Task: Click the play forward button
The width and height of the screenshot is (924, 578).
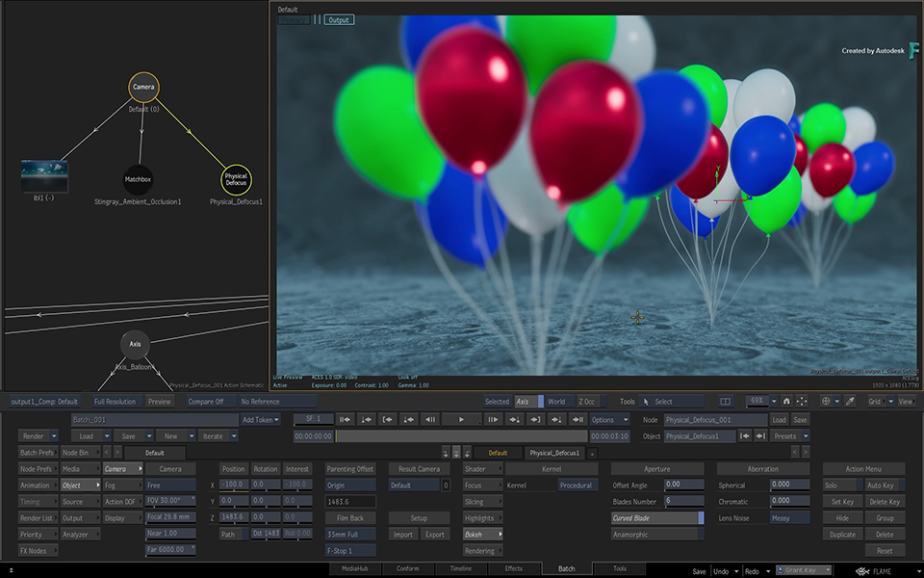Action: pos(461,419)
